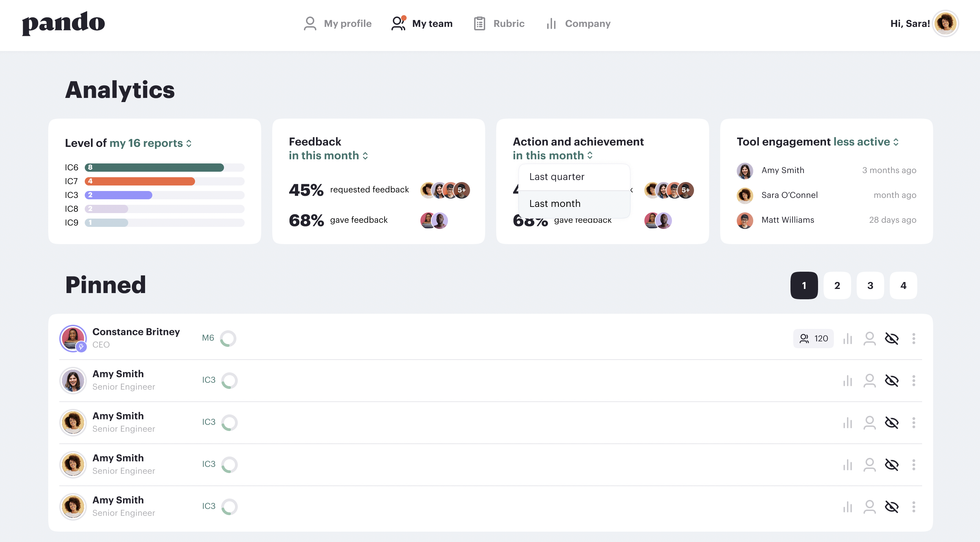Toggle visibility eye in second row Amy Smith
The image size is (980, 542).
891,381
